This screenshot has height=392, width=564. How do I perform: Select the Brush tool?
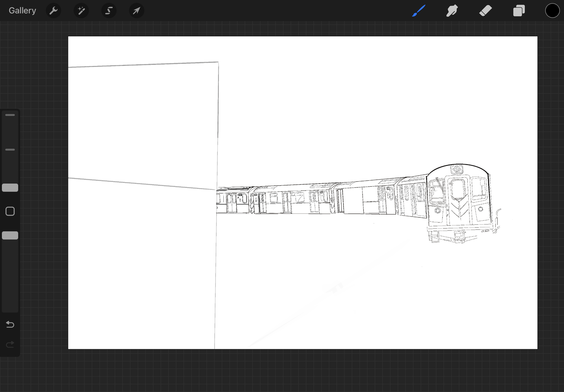coord(419,11)
